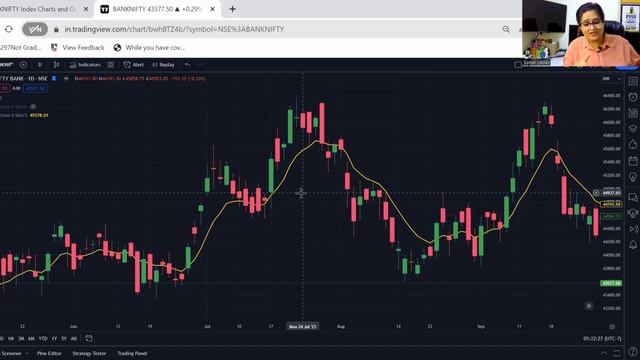Open the candlestick chart type selector
Viewport: 640px width, 360px height.
(x=56, y=64)
